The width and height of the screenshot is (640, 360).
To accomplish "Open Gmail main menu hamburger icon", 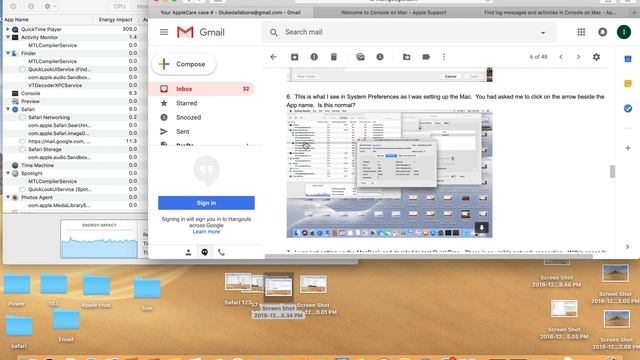I will 164,32.
